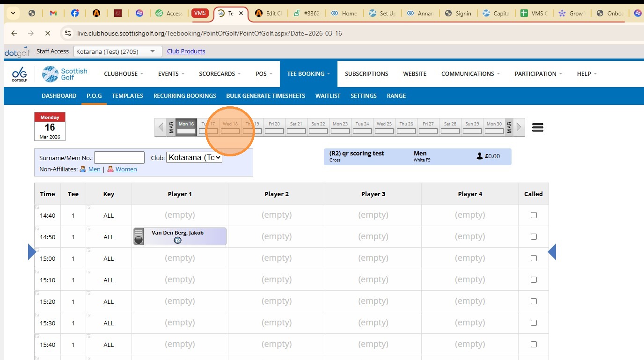Viewport: 644px width, 360px height.
Task: Expand the Club select box showing Kotarana
Action: 194,158
